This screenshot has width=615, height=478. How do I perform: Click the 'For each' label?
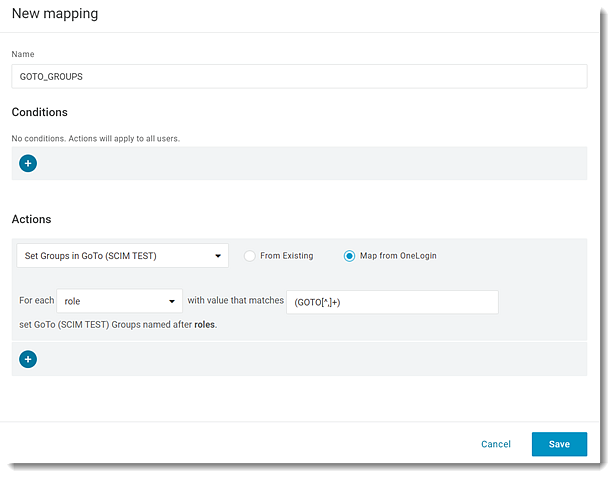pos(36,300)
